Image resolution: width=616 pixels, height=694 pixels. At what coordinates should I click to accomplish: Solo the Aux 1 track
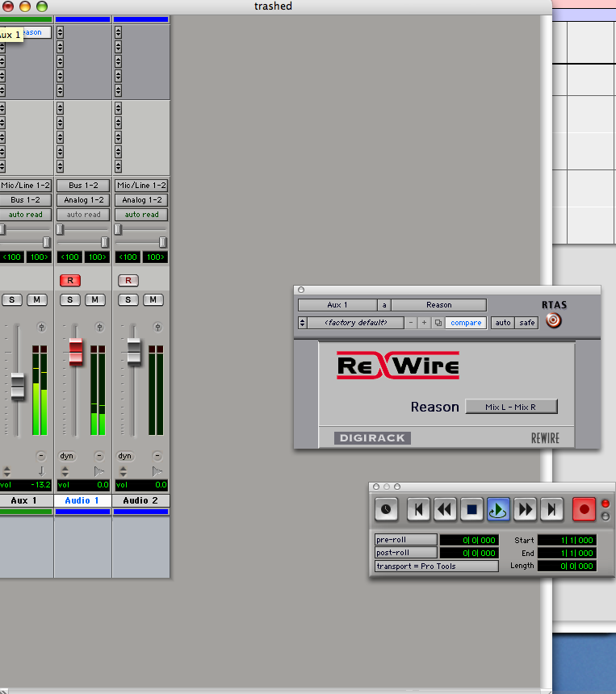12,300
